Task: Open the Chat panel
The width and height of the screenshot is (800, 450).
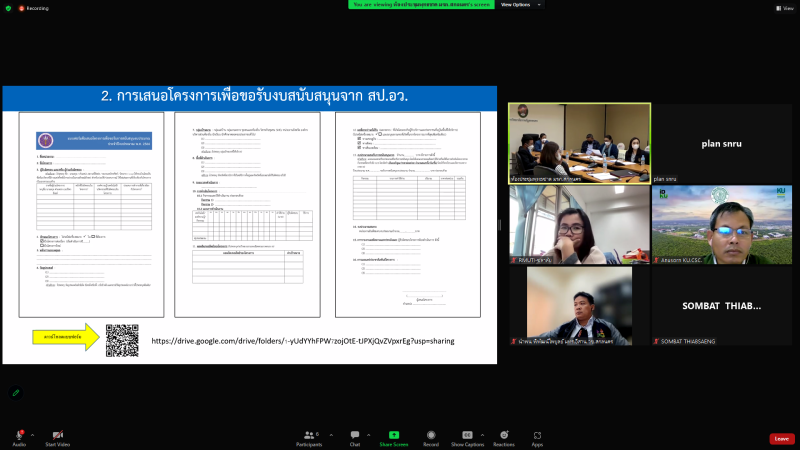Action: coord(354,436)
